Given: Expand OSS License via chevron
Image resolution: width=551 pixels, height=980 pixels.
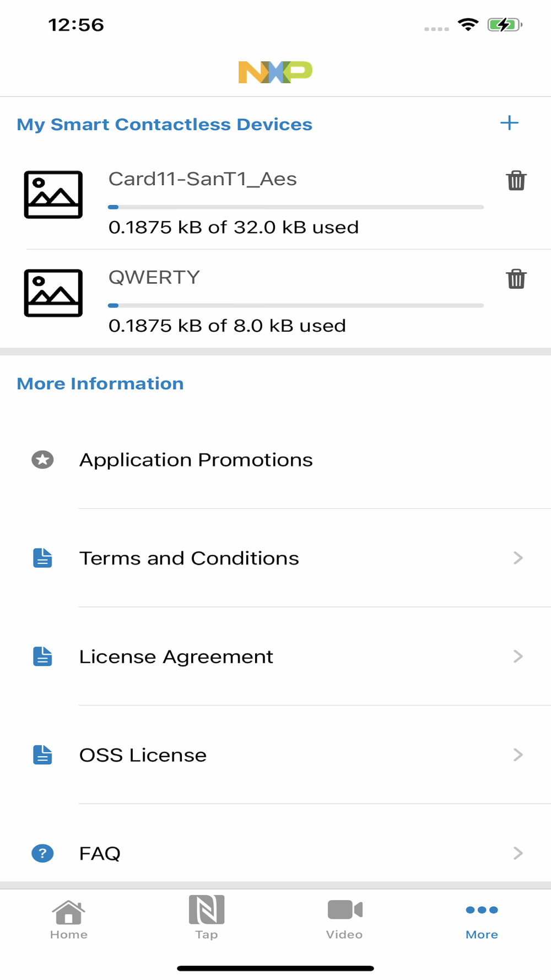Looking at the screenshot, I should 518,755.
